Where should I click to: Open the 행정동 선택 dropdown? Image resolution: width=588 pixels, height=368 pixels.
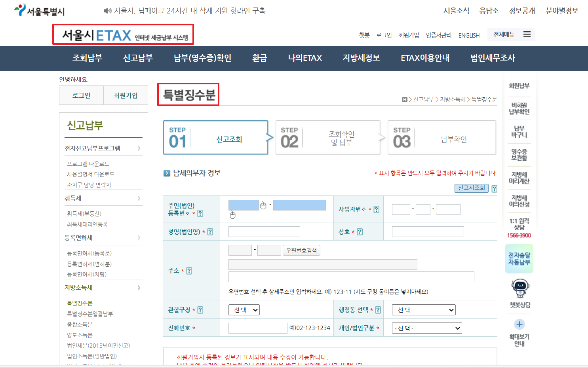coord(424,310)
